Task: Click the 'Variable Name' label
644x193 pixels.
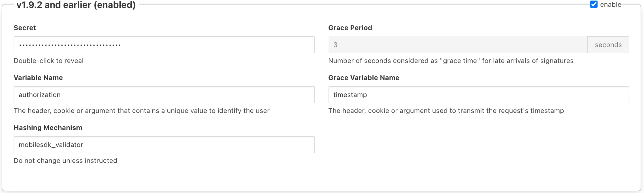Action: coord(38,78)
